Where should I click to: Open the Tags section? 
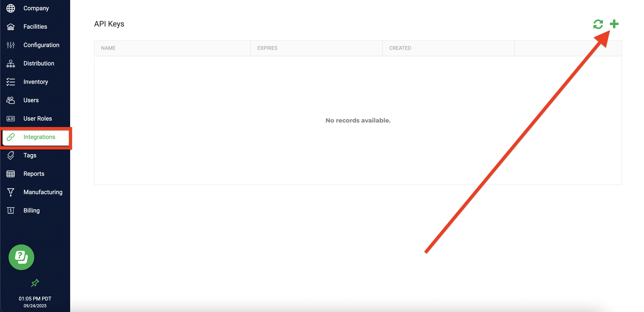click(30, 155)
